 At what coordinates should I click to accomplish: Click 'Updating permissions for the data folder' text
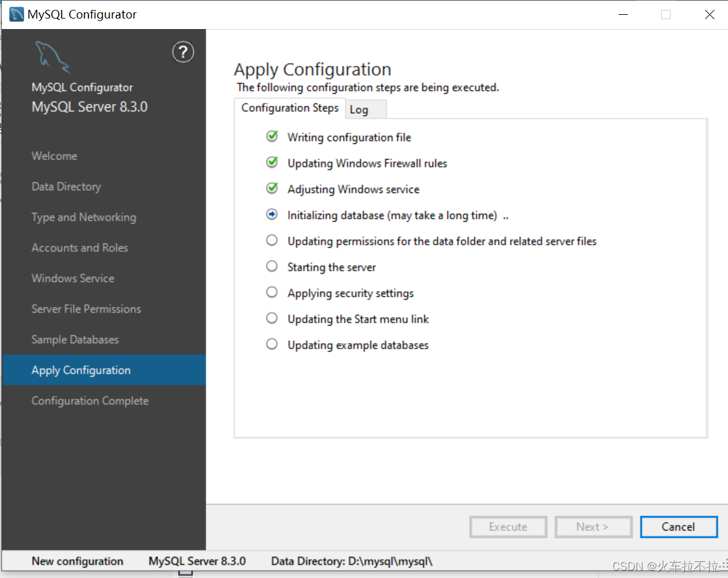point(442,241)
